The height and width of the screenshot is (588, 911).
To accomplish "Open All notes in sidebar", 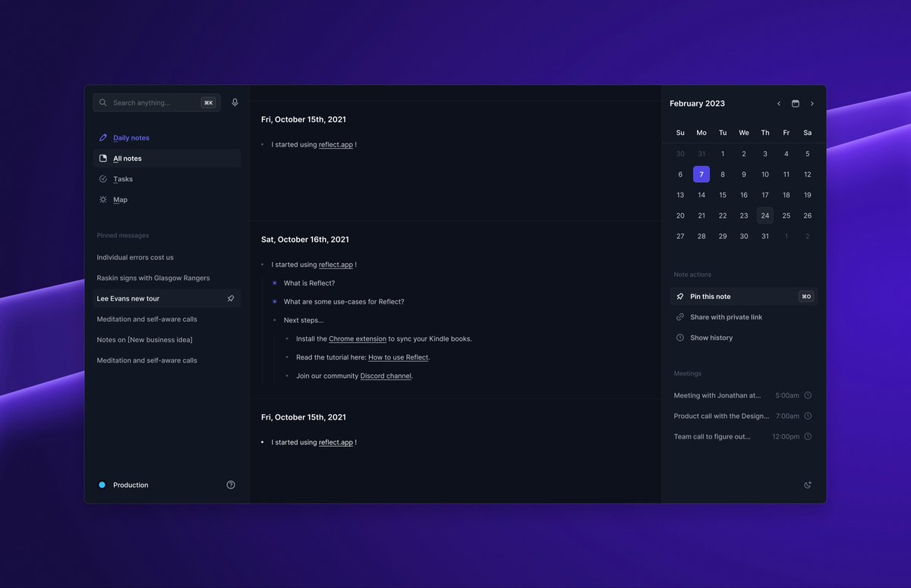I will click(x=167, y=159).
